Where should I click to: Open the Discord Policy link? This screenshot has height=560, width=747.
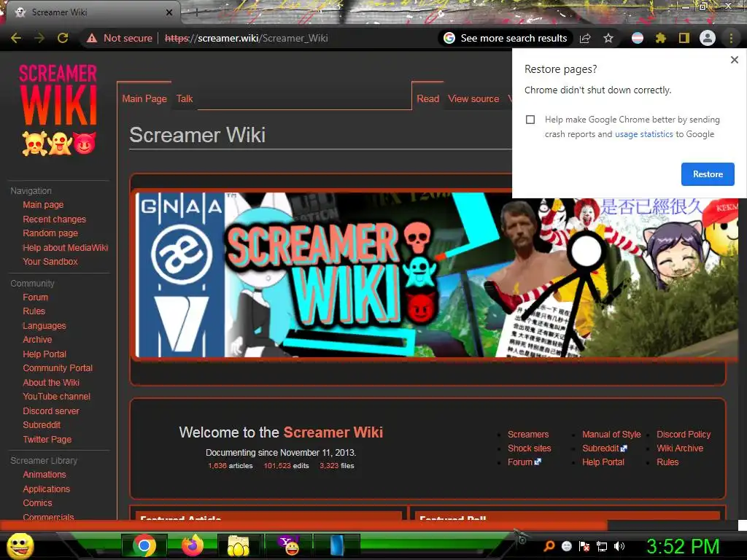click(x=684, y=435)
